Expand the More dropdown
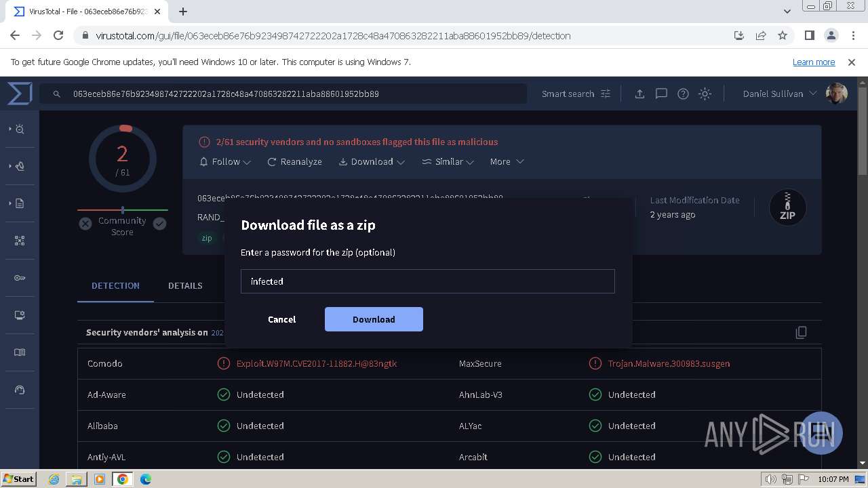The height and width of the screenshot is (488, 868). point(507,161)
